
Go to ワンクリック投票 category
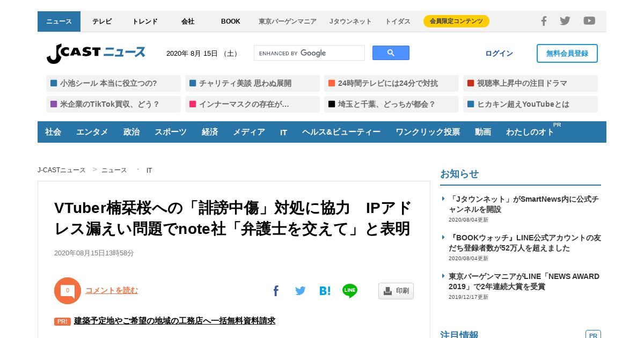[x=428, y=132]
